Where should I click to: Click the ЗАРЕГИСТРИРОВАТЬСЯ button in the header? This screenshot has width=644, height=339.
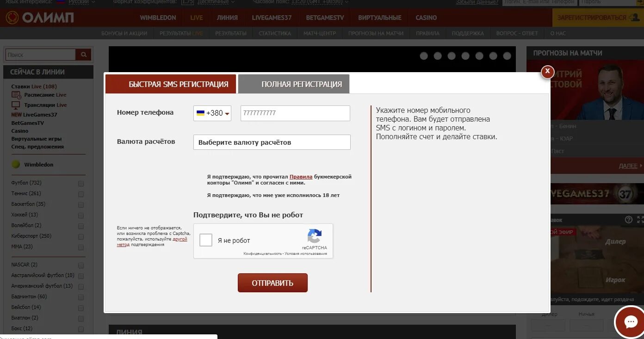tap(598, 18)
